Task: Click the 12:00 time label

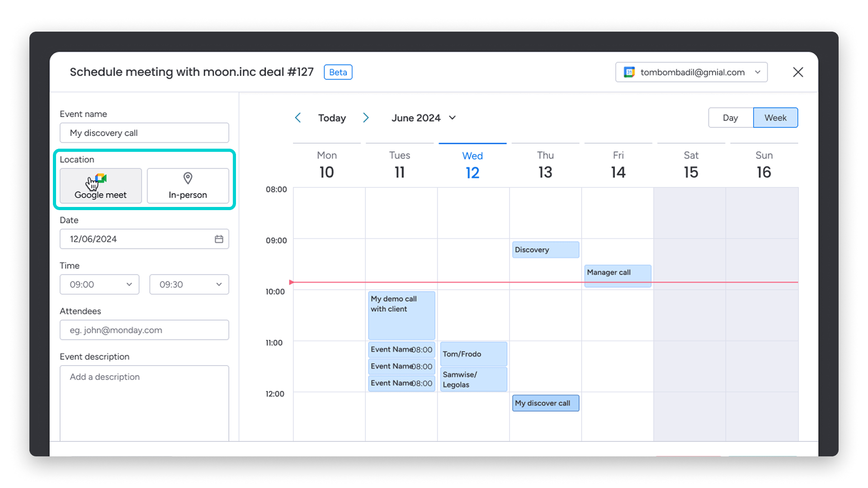Action: point(275,394)
